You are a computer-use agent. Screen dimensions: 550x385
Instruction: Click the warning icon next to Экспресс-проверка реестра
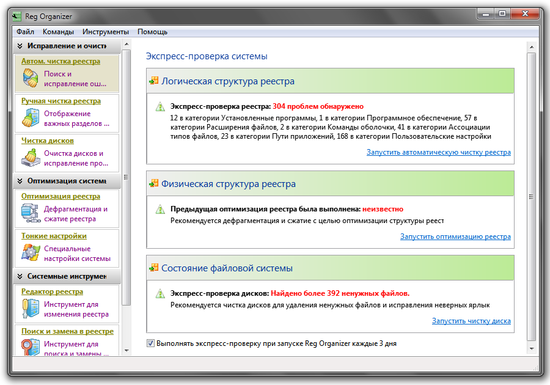[x=160, y=107]
